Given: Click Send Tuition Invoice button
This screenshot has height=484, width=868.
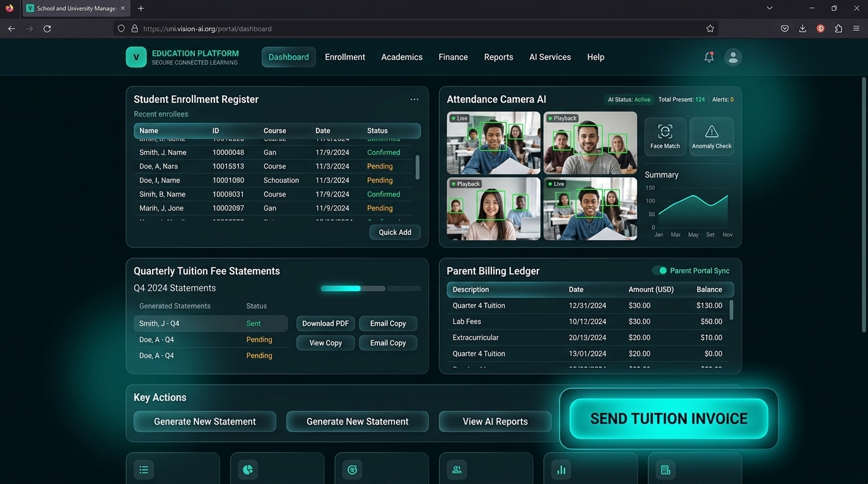Looking at the screenshot, I should (669, 418).
